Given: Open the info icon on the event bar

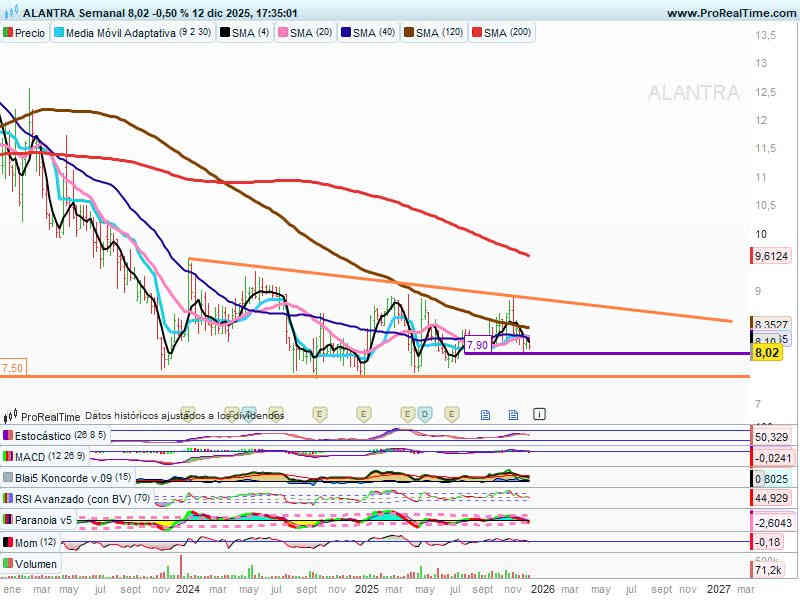Looking at the screenshot, I should point(540,413).
